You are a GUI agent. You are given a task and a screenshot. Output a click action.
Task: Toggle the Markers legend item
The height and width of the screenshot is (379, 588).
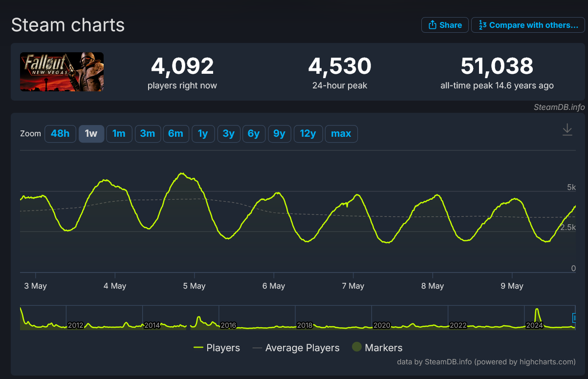pos(377,348)
